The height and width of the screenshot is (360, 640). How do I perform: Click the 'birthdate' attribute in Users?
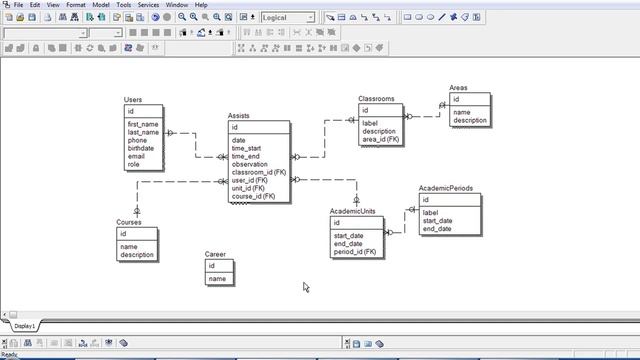pos(141,148)
